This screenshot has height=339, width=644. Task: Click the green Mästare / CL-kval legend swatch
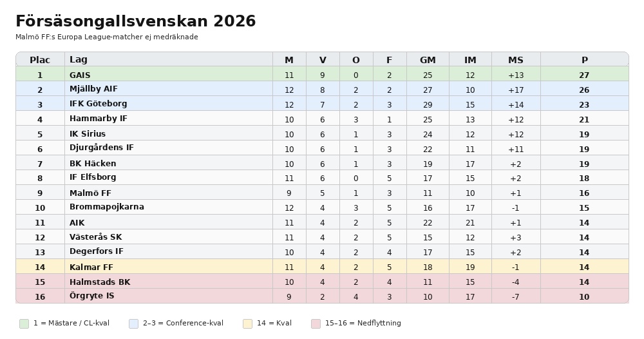pos(24,324)
